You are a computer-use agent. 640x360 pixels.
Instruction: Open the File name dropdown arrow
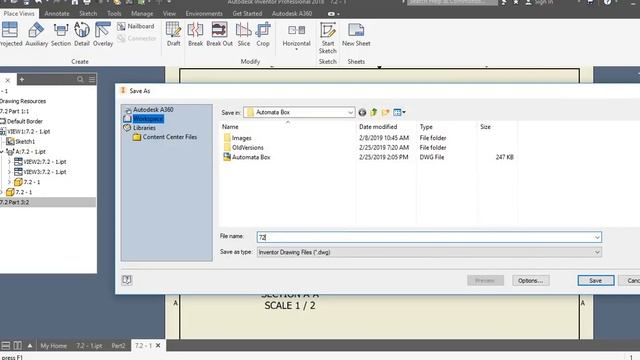click(x=597, y=237)
